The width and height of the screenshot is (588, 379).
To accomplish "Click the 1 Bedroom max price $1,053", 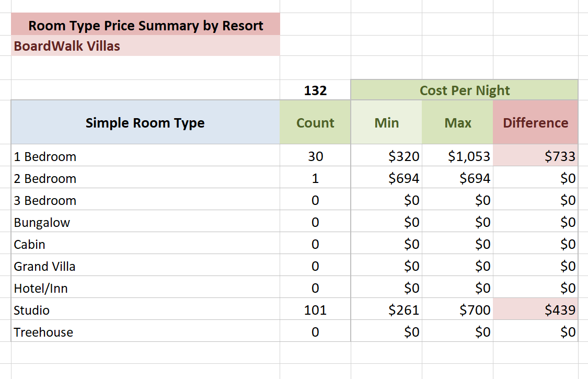I will pyautogui.click(x=469, y=156).
